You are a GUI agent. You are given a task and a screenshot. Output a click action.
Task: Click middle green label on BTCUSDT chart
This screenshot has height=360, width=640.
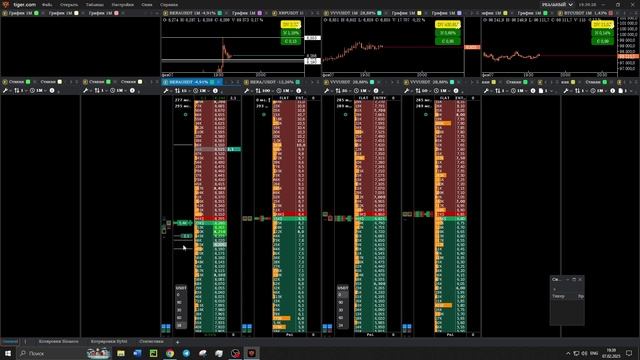tap(602, 33)
